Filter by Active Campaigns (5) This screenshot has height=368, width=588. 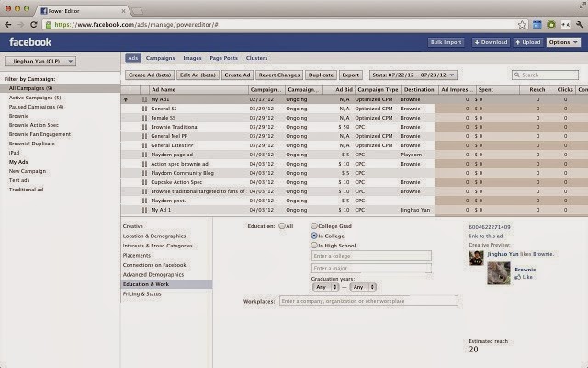pyautogui.click(x=35, y=98)
